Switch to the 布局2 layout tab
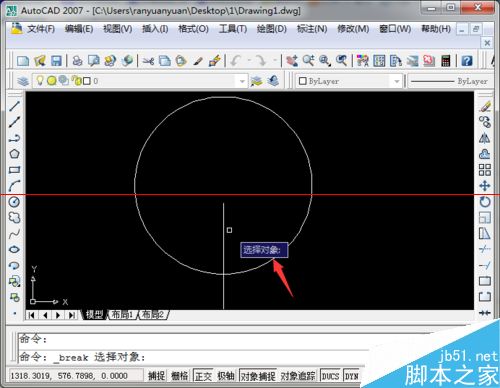The width and height of the screenshot is (500, 388). (153, 314)
